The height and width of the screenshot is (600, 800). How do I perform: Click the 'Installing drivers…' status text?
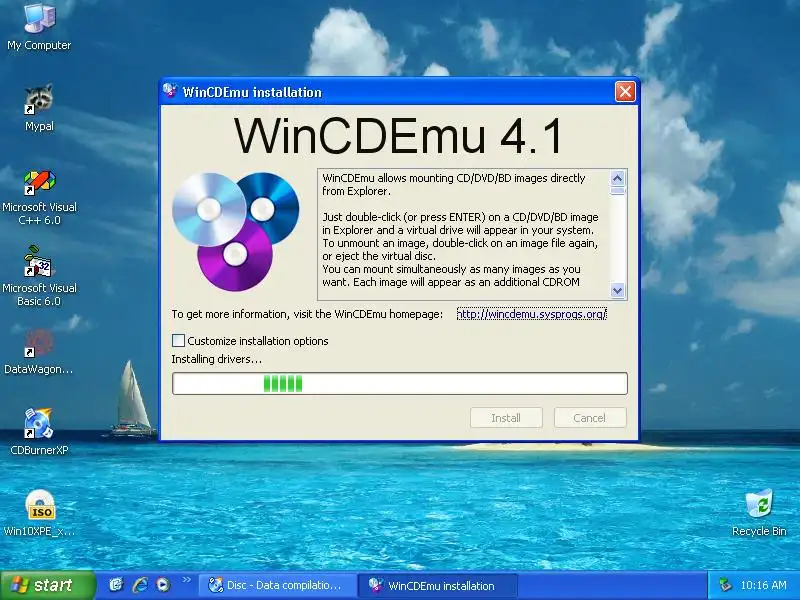click(216, 359)
